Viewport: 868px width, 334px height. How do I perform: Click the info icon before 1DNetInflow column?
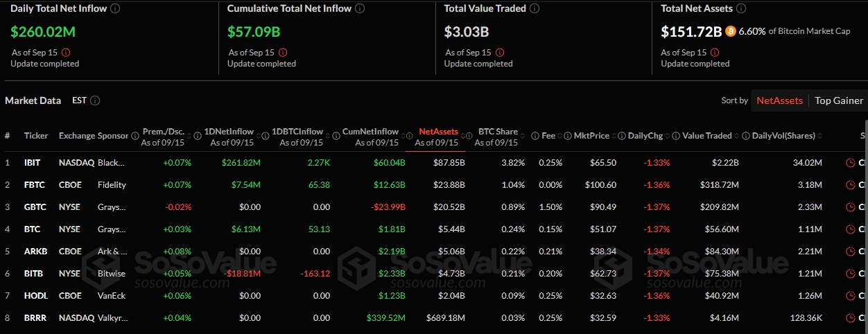coord(197,136)
